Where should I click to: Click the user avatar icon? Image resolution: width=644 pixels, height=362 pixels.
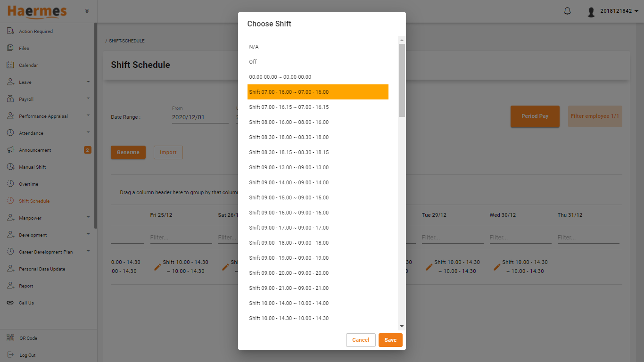(591, 12)
